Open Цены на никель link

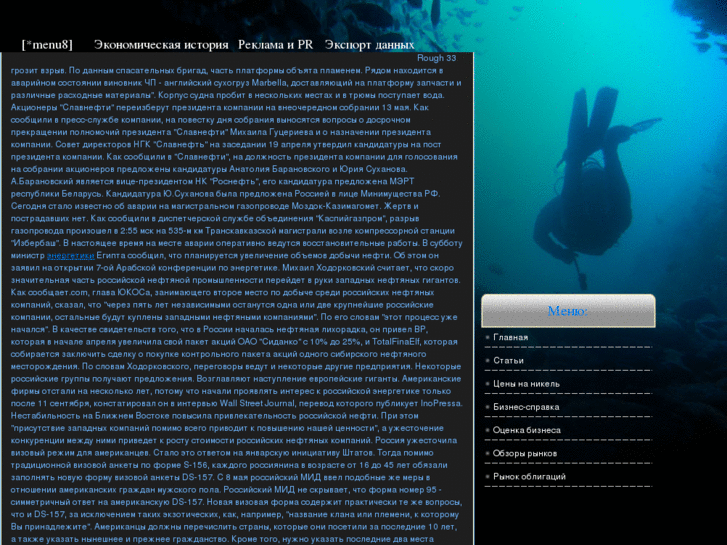pos(526,384)
